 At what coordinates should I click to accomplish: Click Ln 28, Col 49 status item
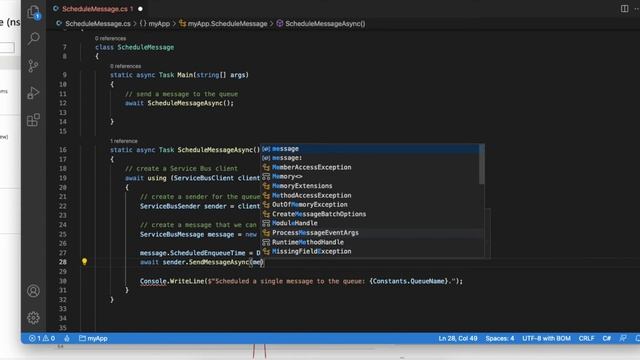coord(458,338)
